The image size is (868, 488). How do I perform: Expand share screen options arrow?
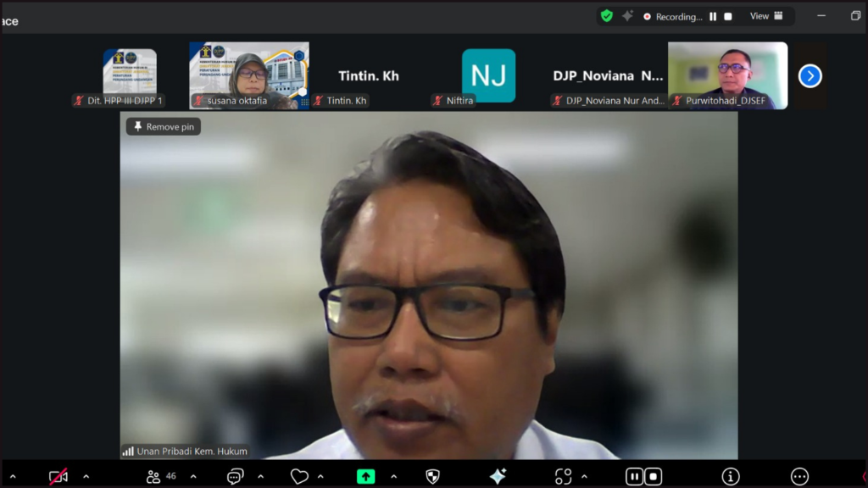click(393, 476)
